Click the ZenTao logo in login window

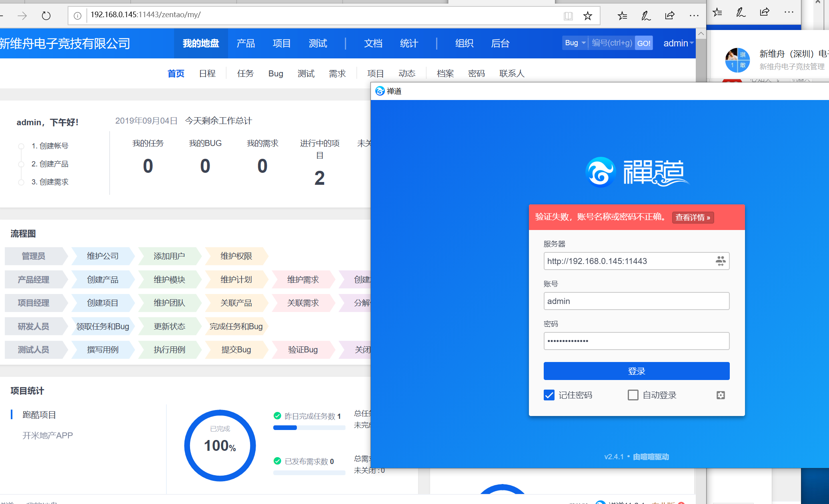point(637,172)
